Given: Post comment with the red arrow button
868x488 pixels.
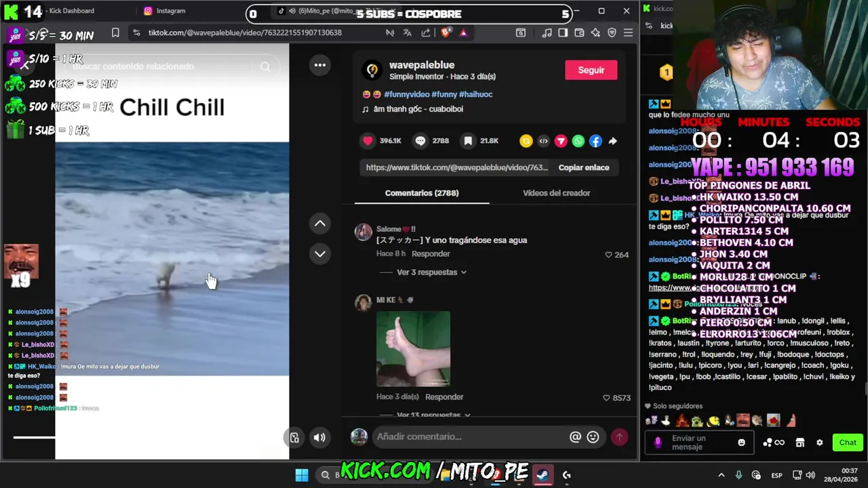Looking at the screenshot, I should coord(619,437).
